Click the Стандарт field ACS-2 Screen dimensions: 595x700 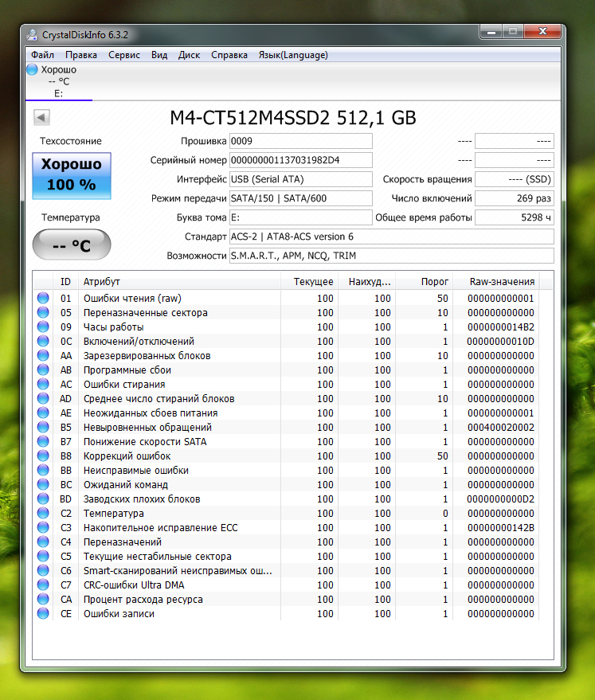[391, 237]
